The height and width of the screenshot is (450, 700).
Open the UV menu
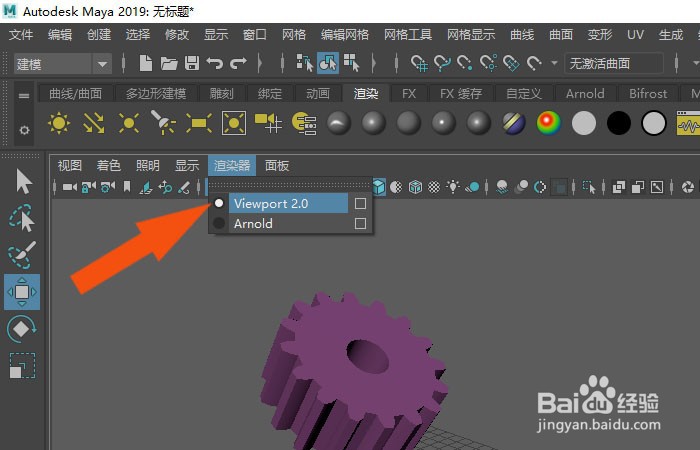click(635, 34)
